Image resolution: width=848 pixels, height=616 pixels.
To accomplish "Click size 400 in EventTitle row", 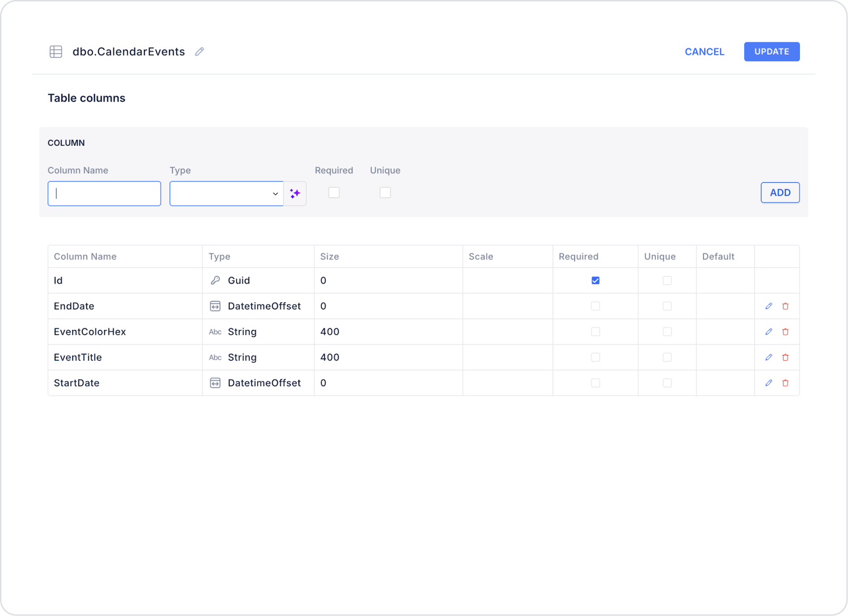I will [330, 357].
